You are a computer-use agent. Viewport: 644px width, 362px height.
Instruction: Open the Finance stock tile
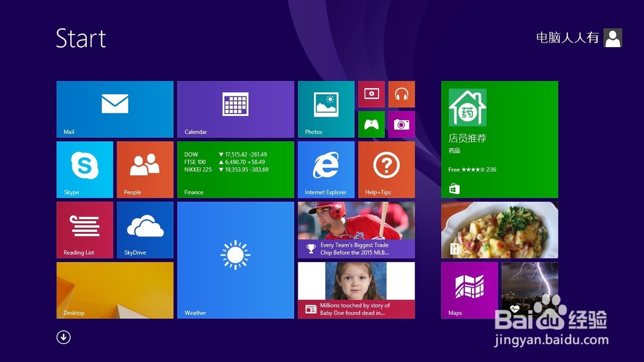236,169
